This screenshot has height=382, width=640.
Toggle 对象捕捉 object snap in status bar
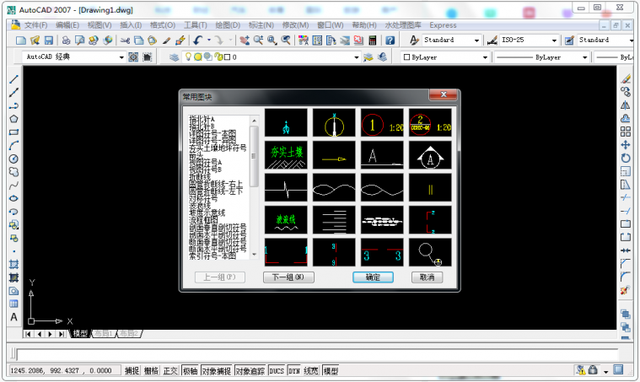pyautogui.click(x=216, y=371)
